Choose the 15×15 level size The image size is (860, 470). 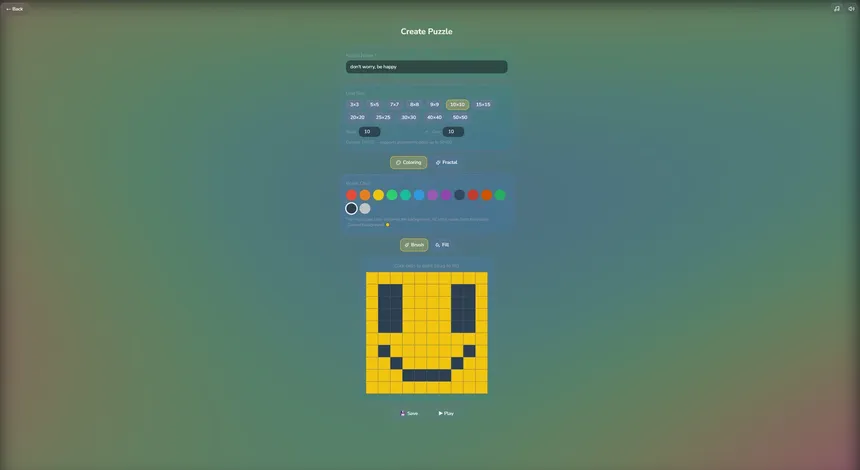pyautogui.click(x=483, y=104)
